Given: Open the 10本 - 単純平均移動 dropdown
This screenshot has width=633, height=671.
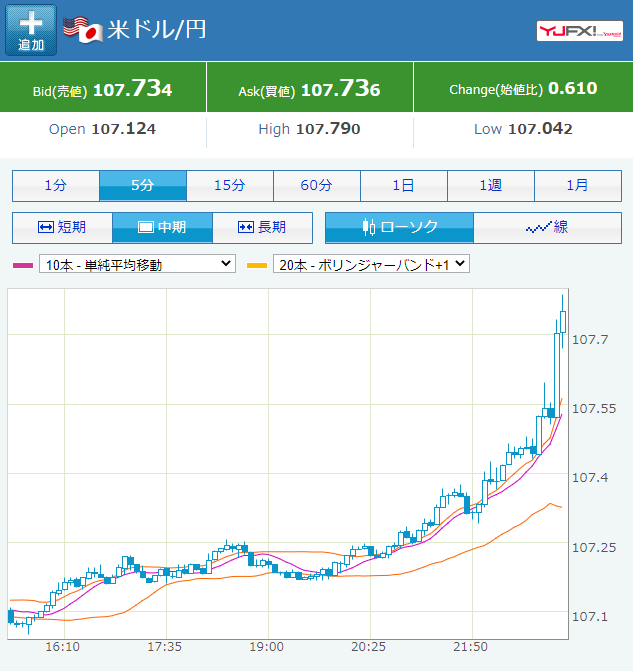Looking at the screenshot, I should [x=137, y=264].
